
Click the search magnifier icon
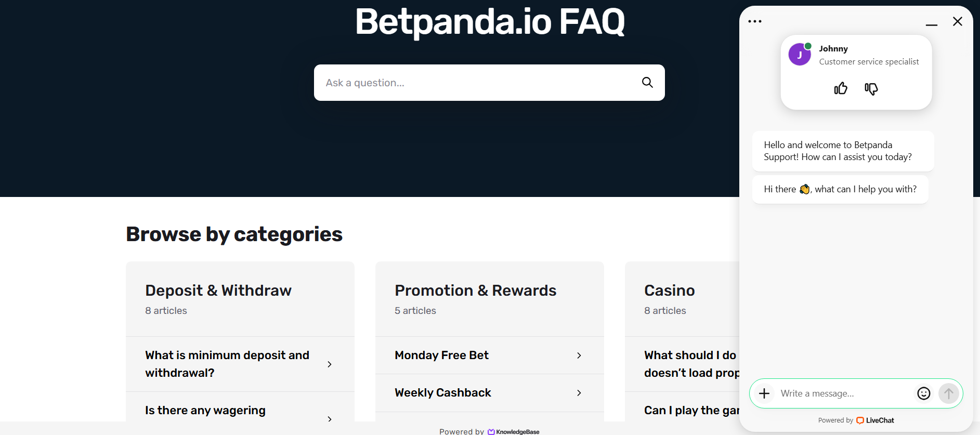647,83
